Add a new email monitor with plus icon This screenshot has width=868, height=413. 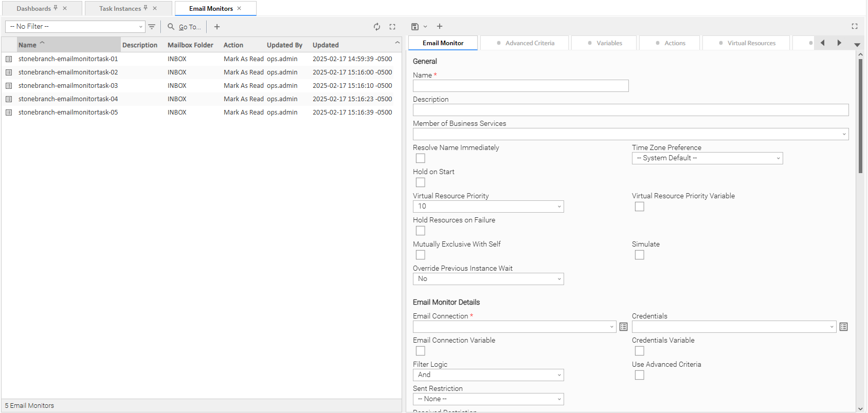[217, 27]
